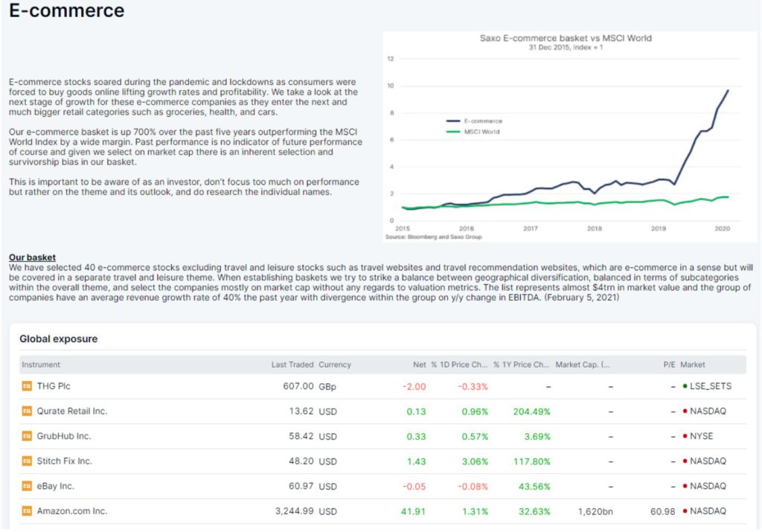Click the 32.63% one-year change value
This screenshot has width=762, height=532.
point(534,512)
